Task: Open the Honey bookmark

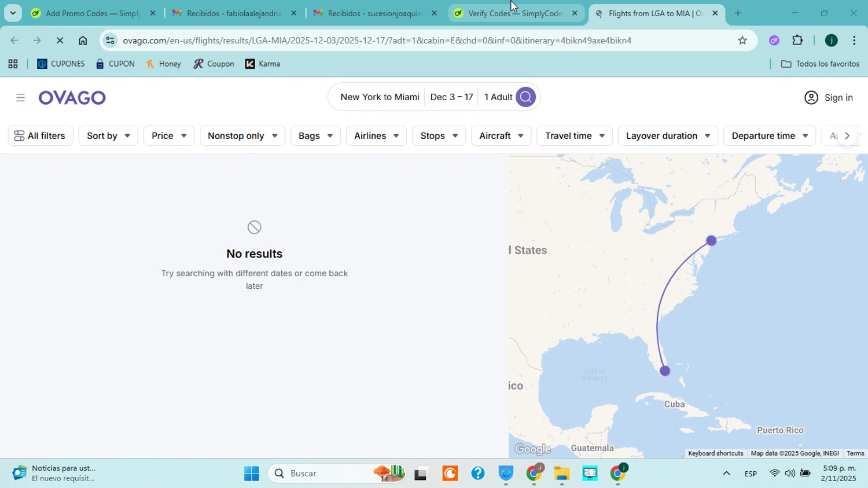Action: click(x=163, y=64)
